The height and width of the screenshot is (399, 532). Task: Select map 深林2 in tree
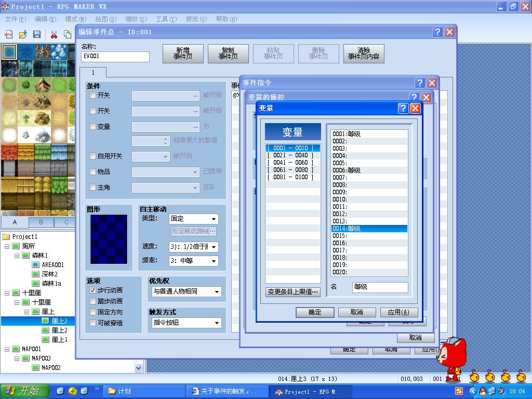tap(49, 274)
